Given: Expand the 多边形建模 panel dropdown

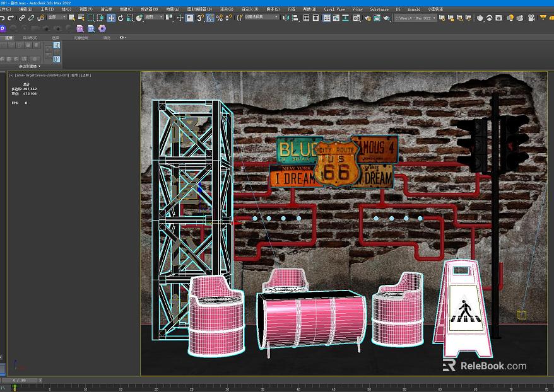Looking at the screenshot, I should click(x=30, y=66).
